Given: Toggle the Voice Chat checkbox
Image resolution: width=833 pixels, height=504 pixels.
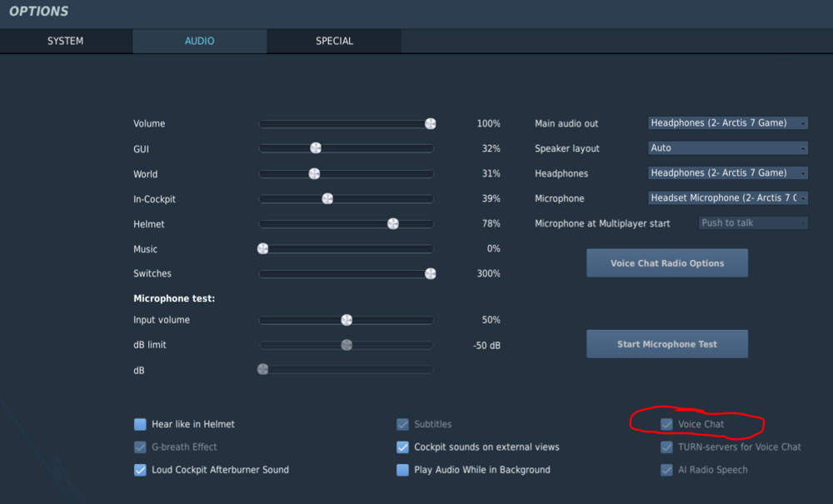Looking at the screenshot, I should (x=666, y=424).
